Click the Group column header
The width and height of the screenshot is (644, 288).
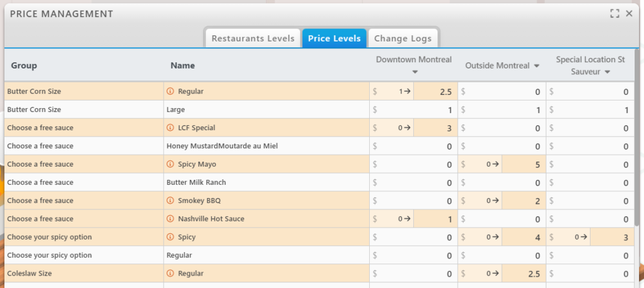(22, 65)
